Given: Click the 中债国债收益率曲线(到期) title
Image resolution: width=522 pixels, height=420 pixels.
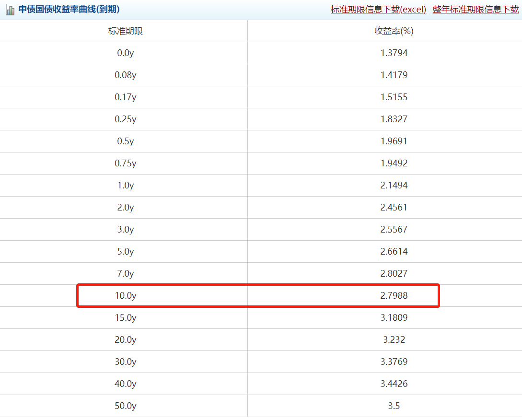Looking at the screenshot, I should [69, 10].
